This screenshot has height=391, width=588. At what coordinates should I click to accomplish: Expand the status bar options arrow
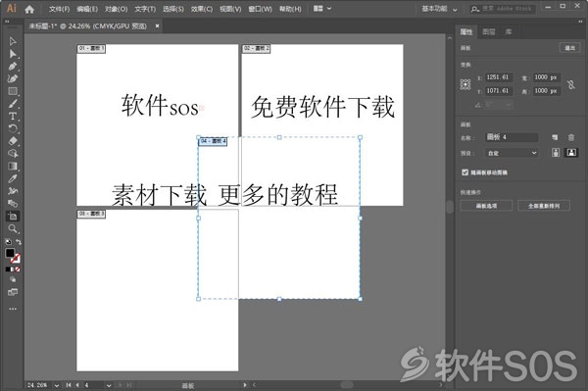point(245,385)
